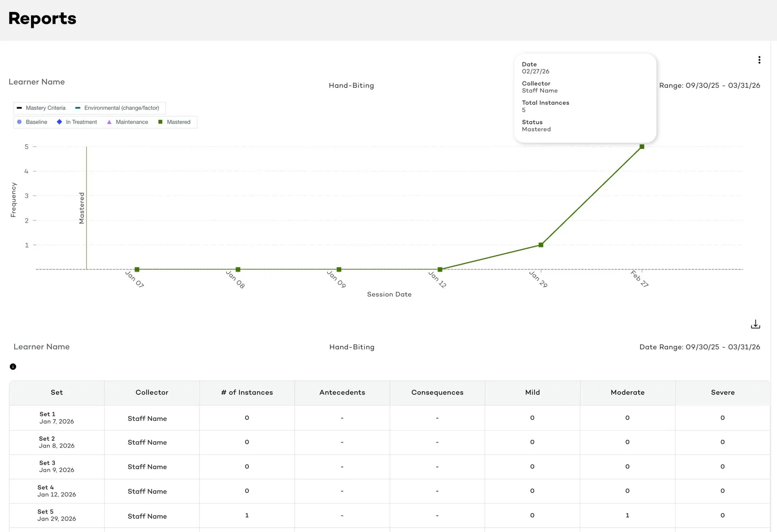Click the Consequences column header
777x532 pixels.
[x=438, y=393]
